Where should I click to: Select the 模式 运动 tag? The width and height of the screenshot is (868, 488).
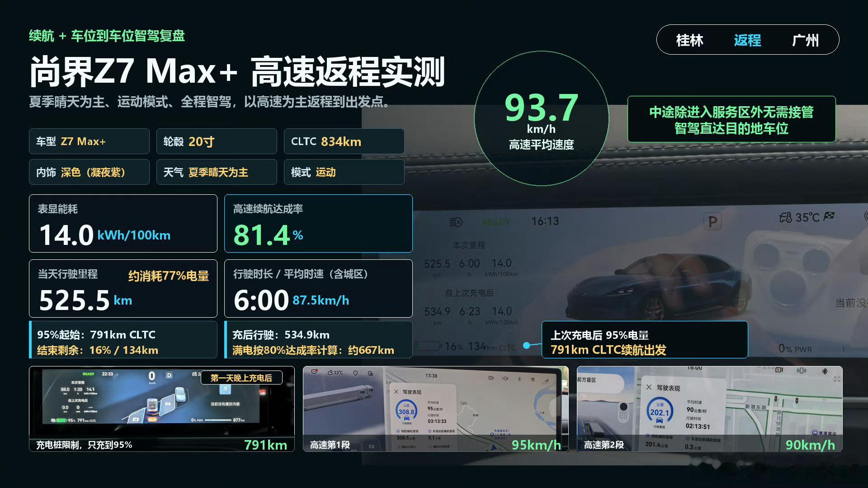click(344, 172)
